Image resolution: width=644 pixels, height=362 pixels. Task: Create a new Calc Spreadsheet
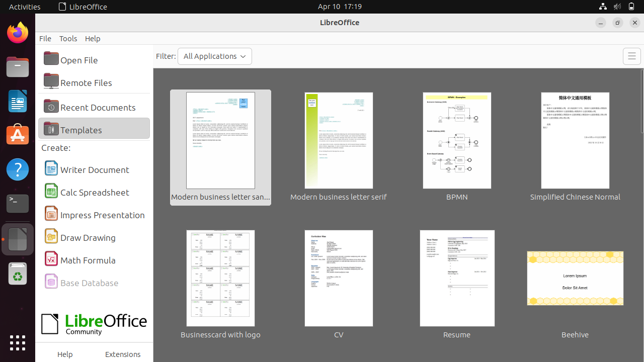click(94, 192)
